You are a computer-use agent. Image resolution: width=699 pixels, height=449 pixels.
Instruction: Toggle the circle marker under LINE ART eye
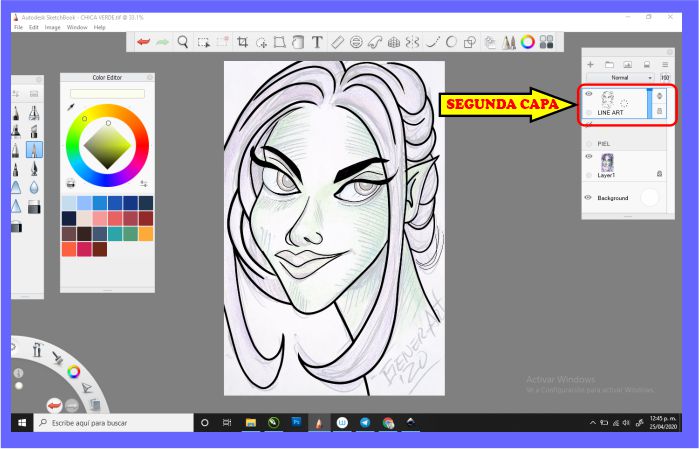[589, 112]
